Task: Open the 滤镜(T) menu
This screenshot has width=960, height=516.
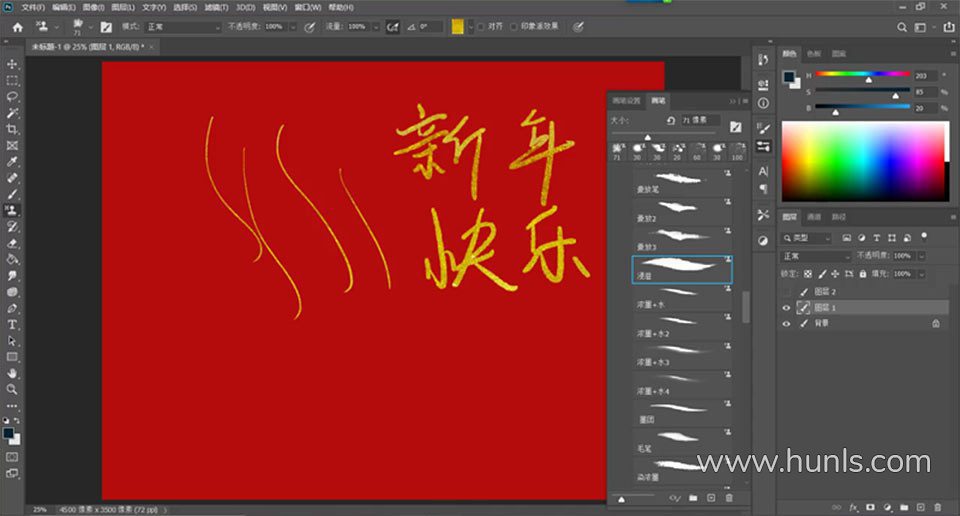Action: tap(216, 7)
